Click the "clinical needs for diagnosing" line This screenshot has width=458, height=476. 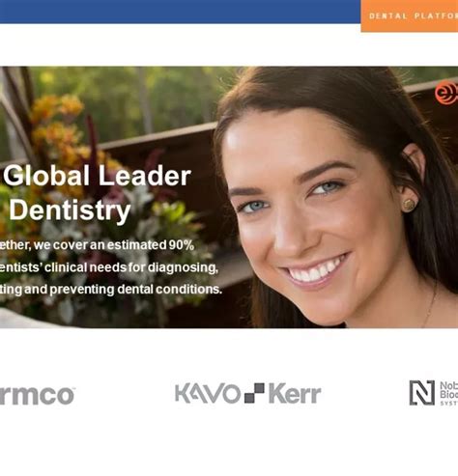pyautogui.click(x=131, y=267)
